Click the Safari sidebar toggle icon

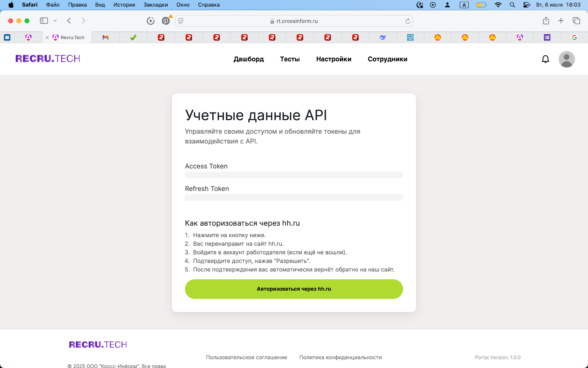44,21
